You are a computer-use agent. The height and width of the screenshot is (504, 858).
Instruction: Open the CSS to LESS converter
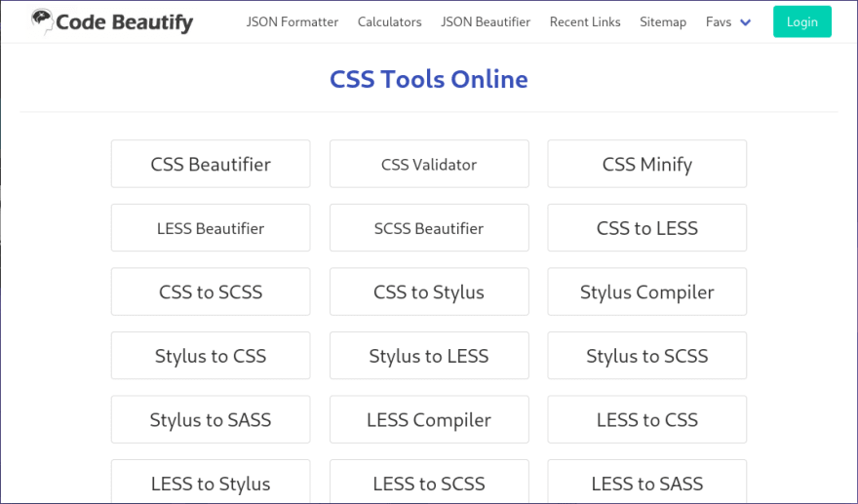646,228
